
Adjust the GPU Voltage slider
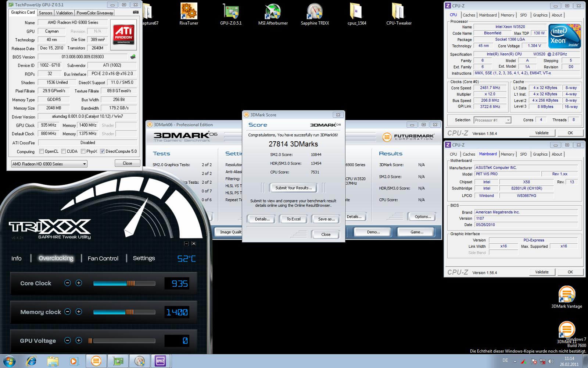(122, 340)
